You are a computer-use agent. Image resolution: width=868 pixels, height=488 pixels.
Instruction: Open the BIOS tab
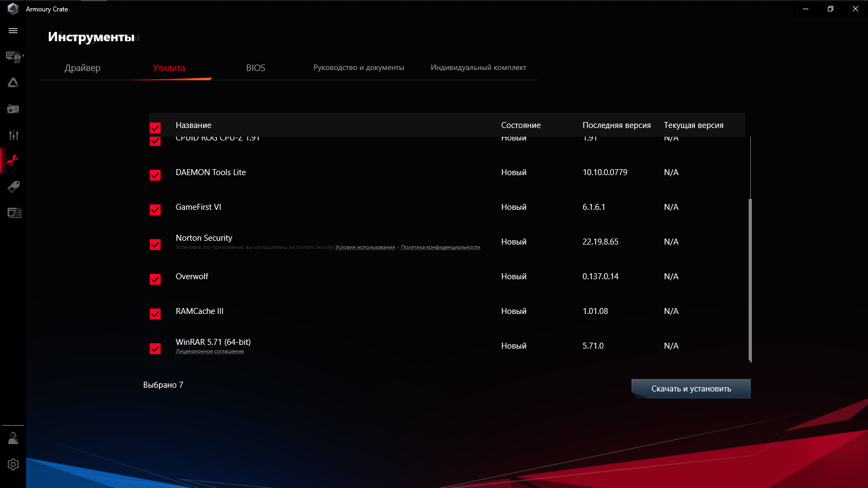pos(256,68)
